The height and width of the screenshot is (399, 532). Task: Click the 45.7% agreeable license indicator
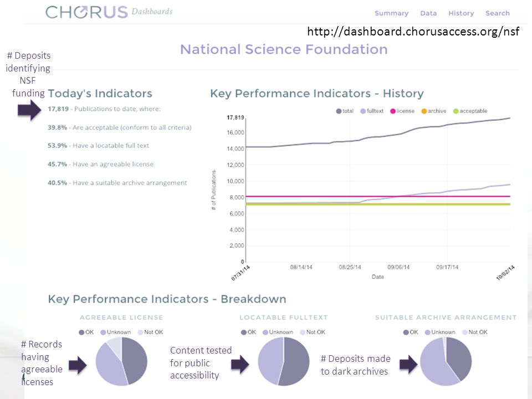(100, 164)
